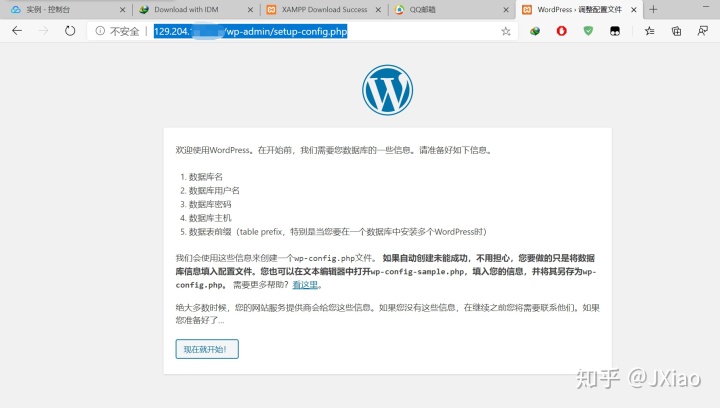
Task: Bookmark page with the star icon
Action: tap(506, 31)
